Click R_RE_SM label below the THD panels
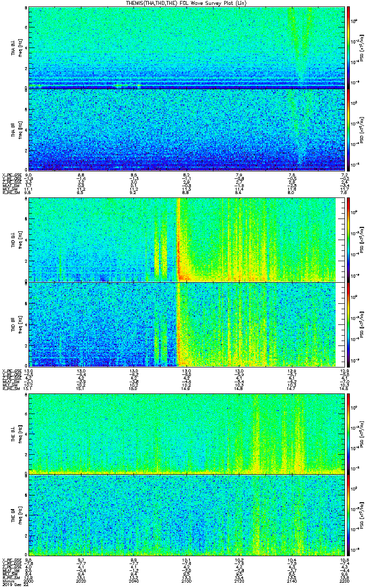 (10, 389)
